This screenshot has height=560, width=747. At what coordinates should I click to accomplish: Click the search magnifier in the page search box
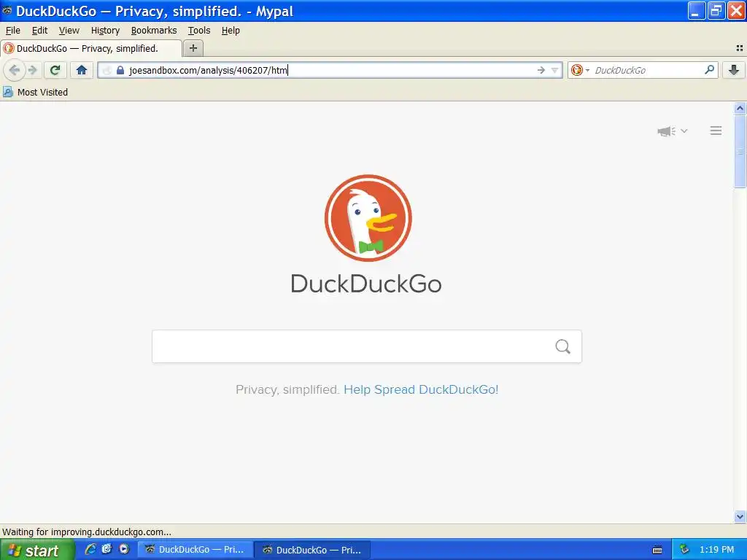(x=562, y=346)
